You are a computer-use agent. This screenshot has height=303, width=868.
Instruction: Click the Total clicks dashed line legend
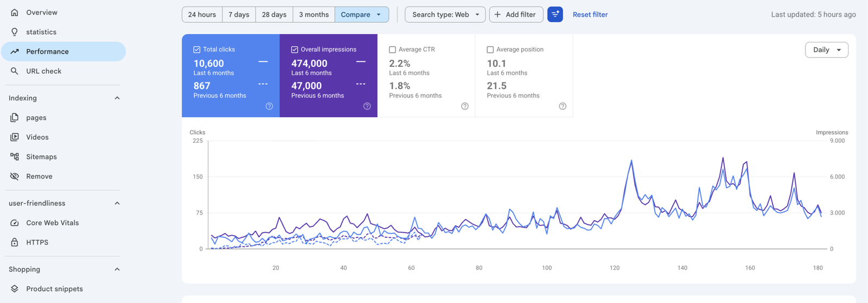coord(263,84)
